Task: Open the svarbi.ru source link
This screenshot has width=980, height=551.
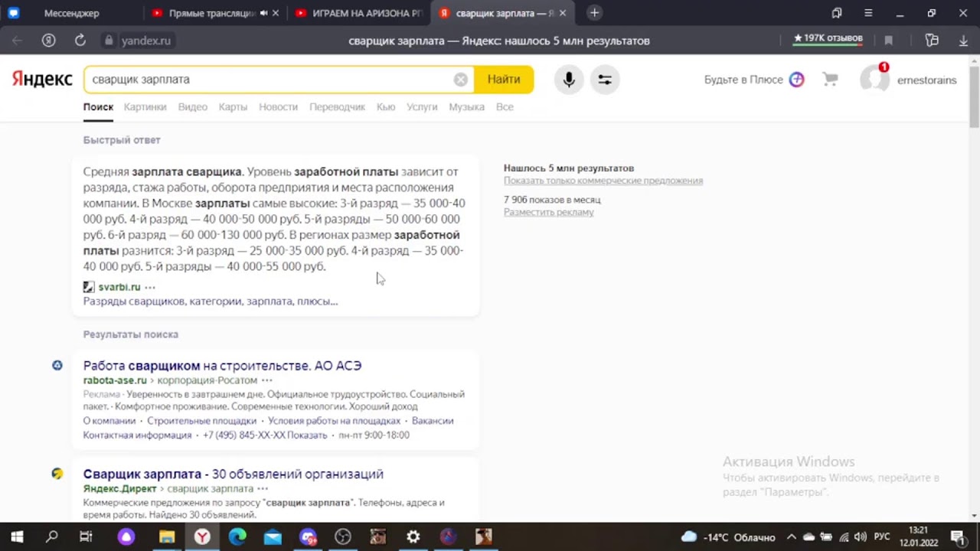Action: tap(119, 287)
